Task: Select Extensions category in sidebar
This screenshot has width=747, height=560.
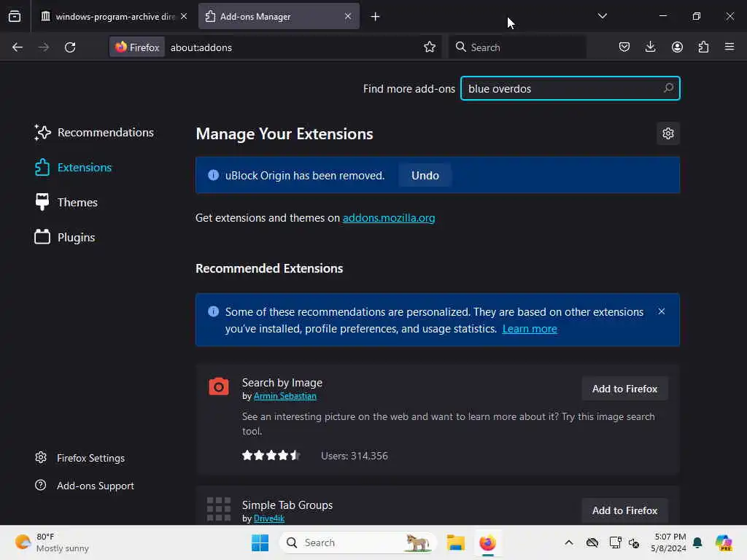Action: click(x=73, y=168)
